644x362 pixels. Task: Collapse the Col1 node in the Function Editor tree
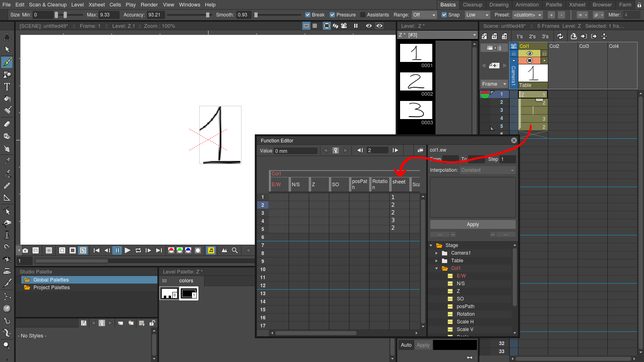click(438, 268)
